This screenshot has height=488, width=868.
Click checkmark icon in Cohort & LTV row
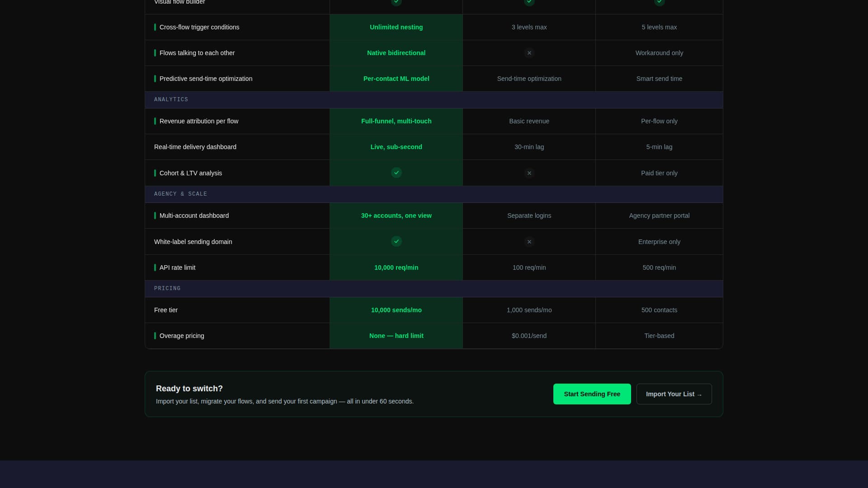(396, 173)
